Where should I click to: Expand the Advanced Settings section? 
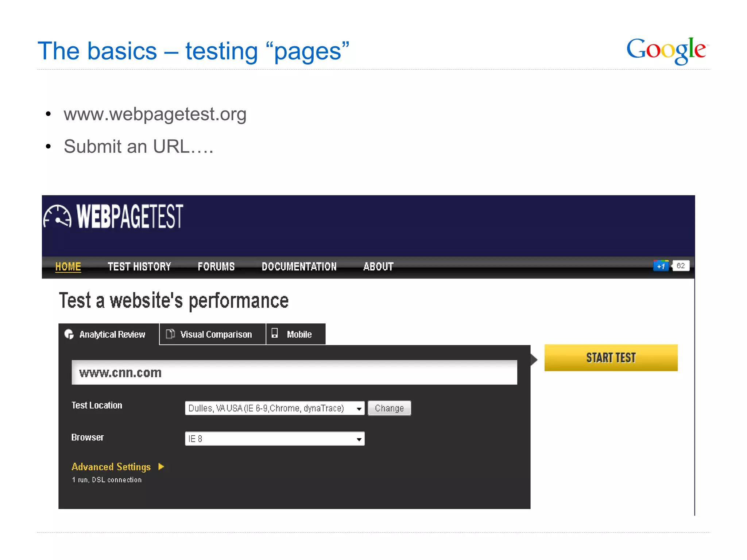(x=118, y=467)
